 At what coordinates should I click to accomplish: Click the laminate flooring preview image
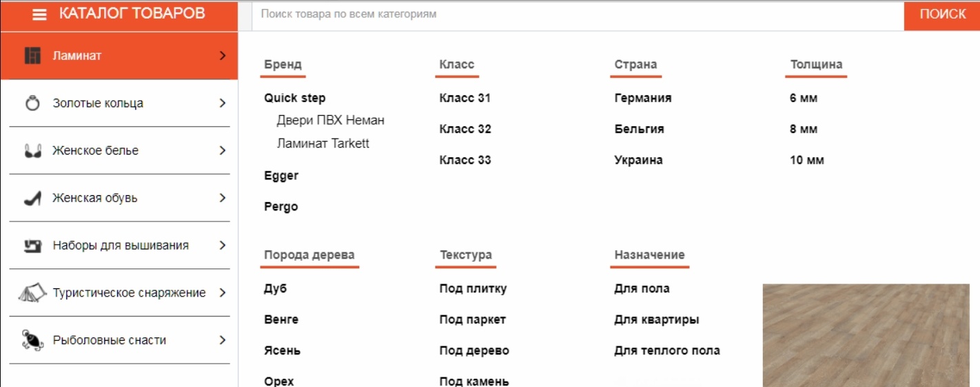866,335
